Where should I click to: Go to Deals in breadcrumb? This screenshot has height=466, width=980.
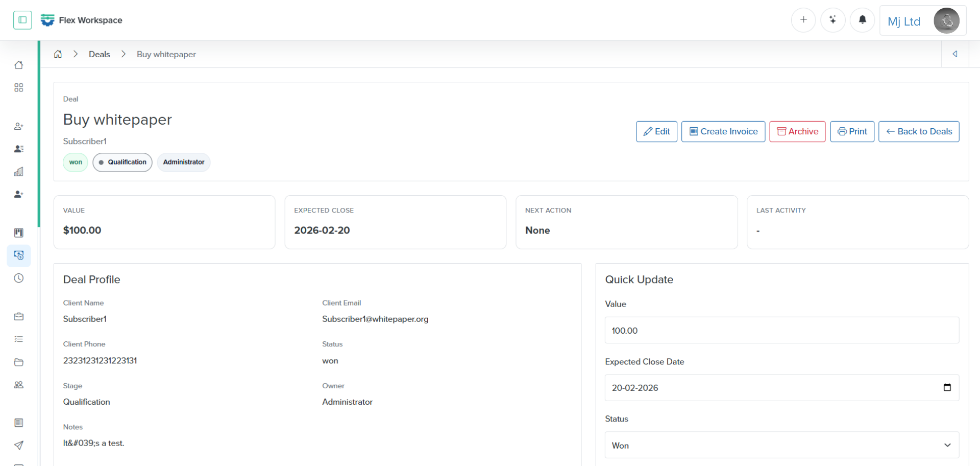(99, 54)
